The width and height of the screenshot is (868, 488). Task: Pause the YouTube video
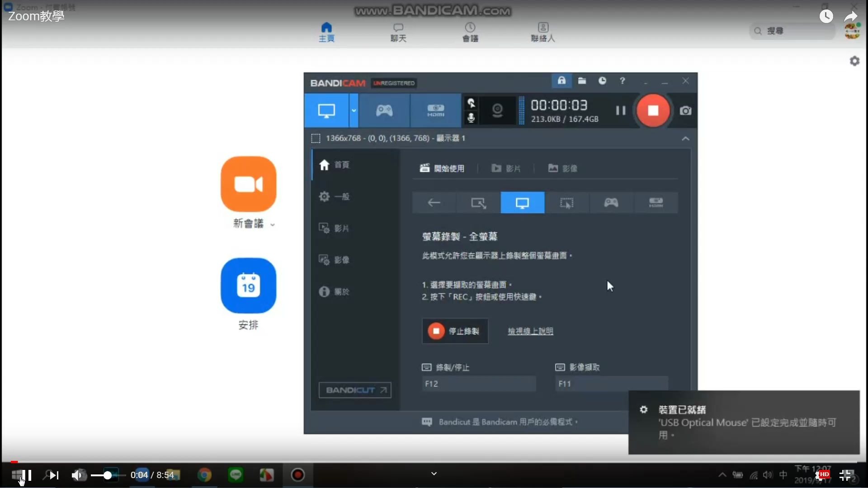27,475
